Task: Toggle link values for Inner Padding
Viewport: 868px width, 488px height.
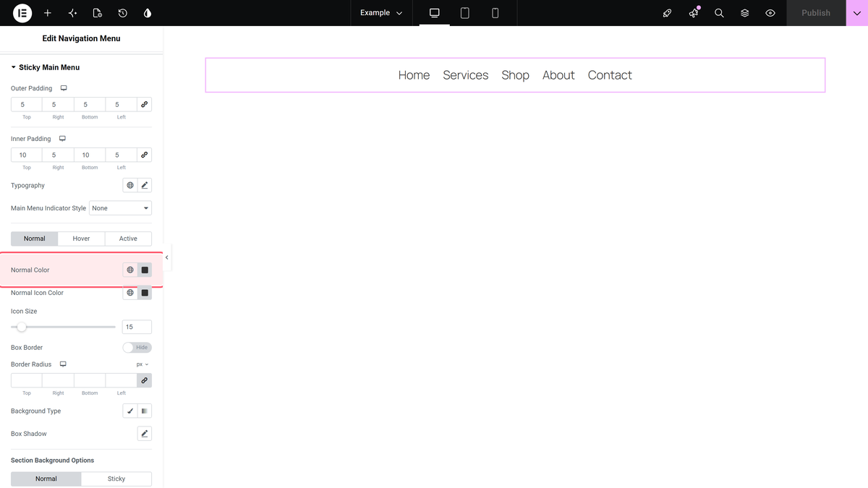Action: [x=145, y=155]
